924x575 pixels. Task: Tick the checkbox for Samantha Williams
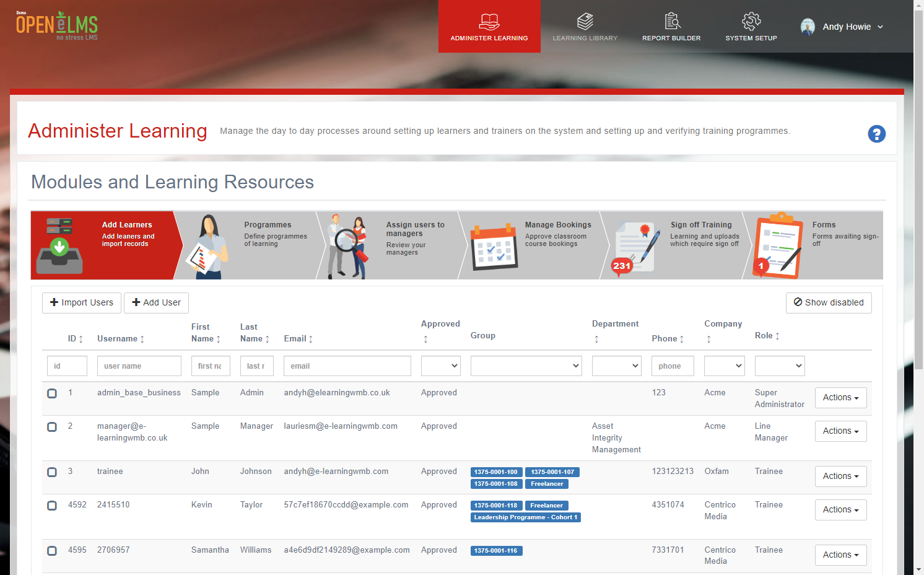(52, 551)
